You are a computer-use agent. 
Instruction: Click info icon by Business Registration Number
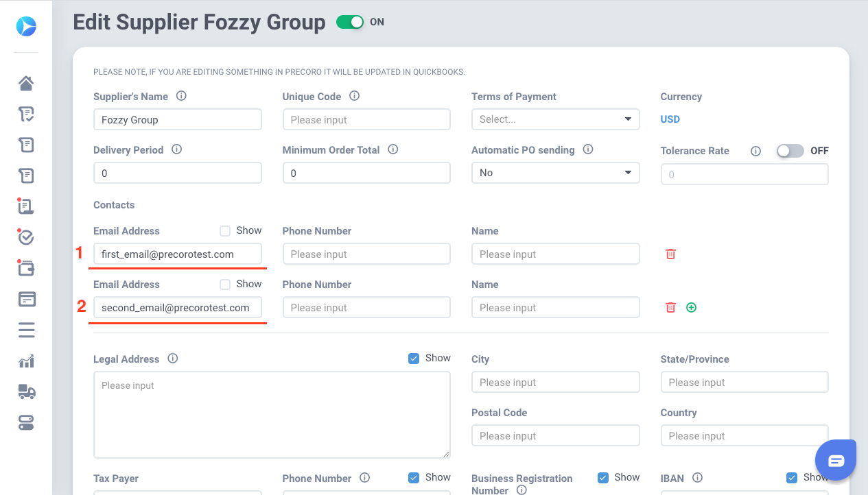521,490
